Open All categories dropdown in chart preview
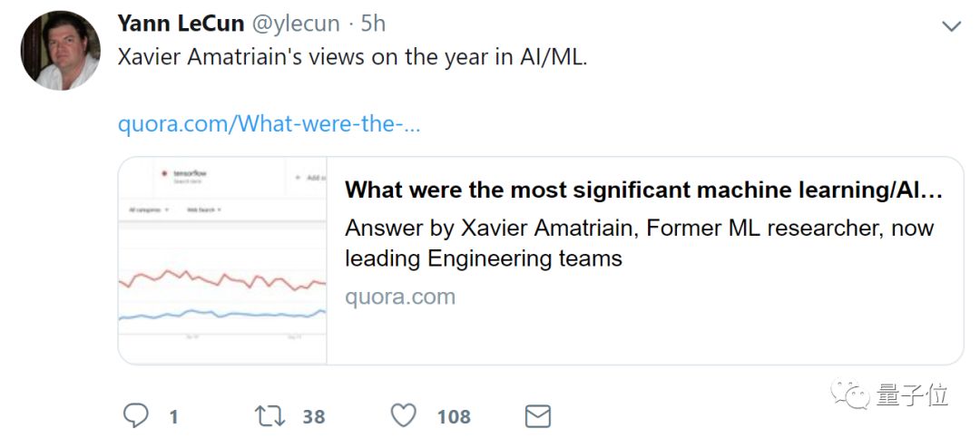 (146, 209)
